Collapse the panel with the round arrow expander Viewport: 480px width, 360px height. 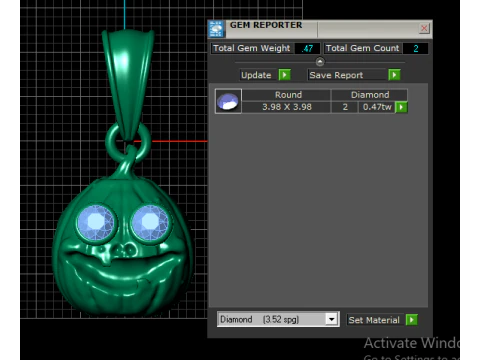320,62
